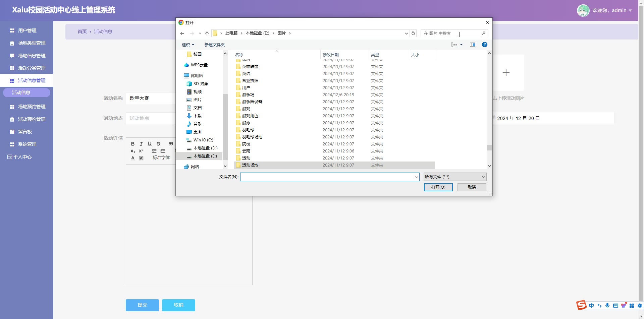This screenshot has width=644, height=319.
Task: Click the 打开(O) button
Action: (438, 187)
